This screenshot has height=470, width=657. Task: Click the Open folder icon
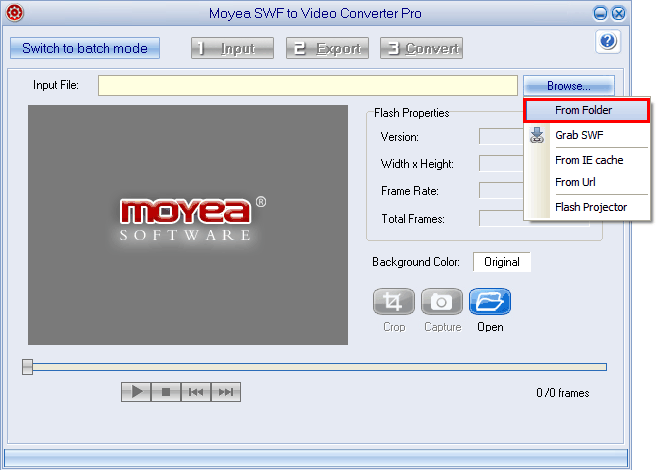(490, 302)
